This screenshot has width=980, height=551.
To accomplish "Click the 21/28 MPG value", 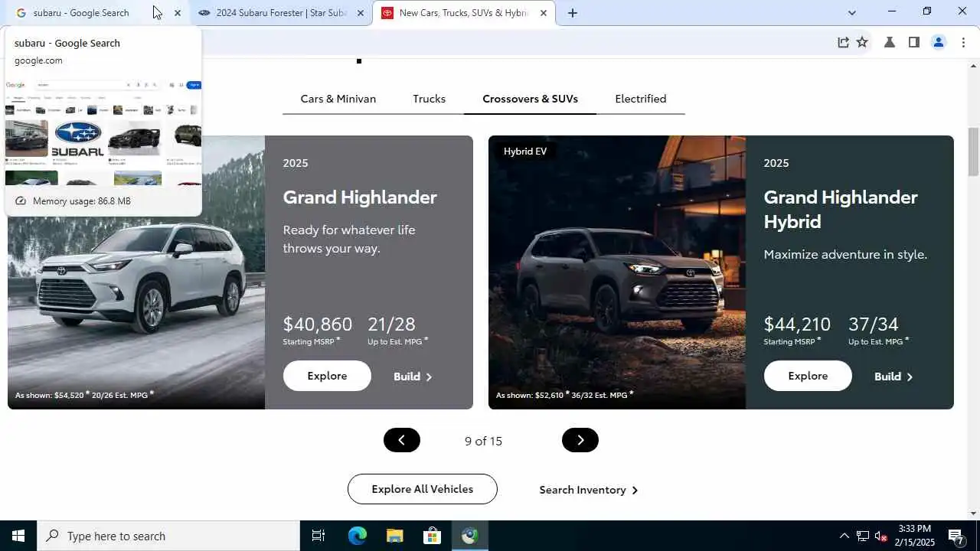I will pos(391,324).
